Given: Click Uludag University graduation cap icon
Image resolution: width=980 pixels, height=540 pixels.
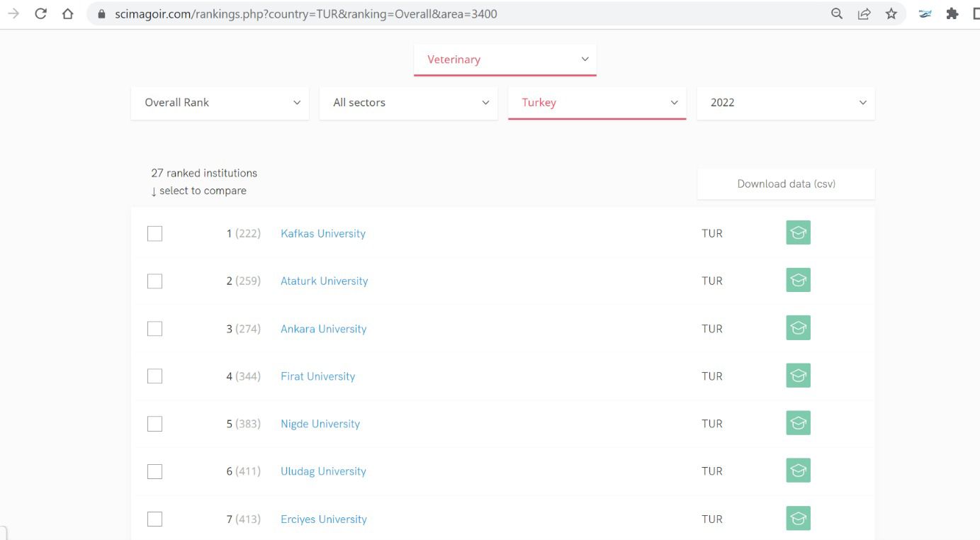Looking at the screenshot, I should click(798, 471).
